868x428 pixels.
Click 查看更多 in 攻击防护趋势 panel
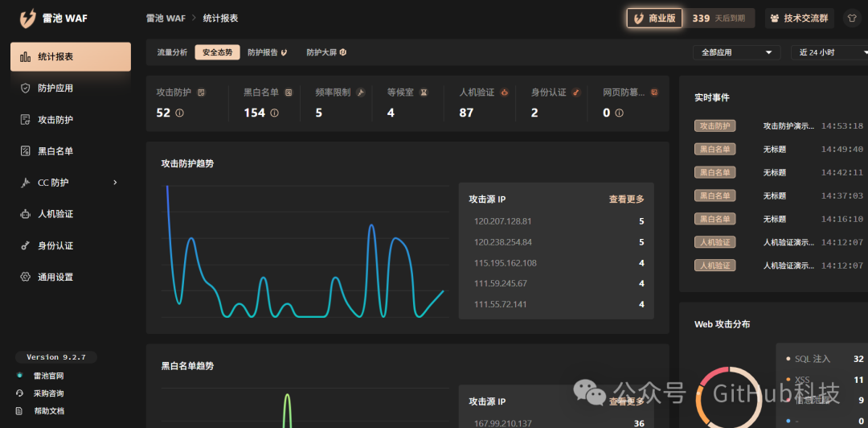tap(627, 200)
